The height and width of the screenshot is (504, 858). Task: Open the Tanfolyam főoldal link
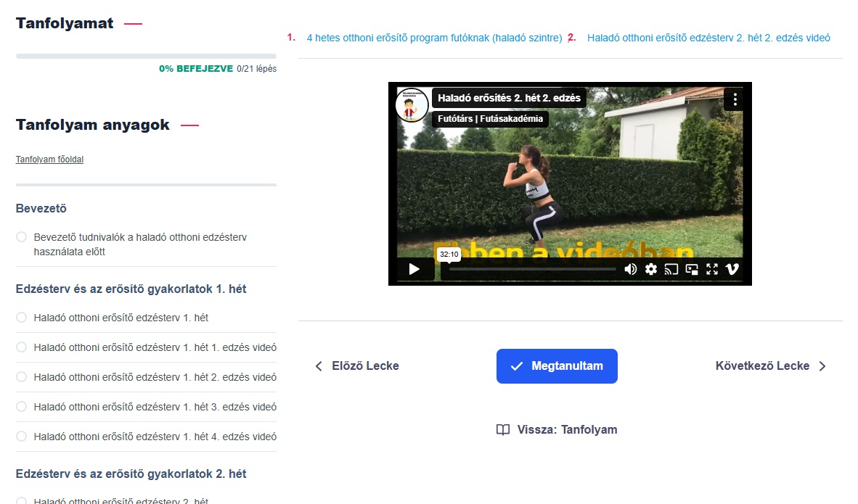pos(49,160)
